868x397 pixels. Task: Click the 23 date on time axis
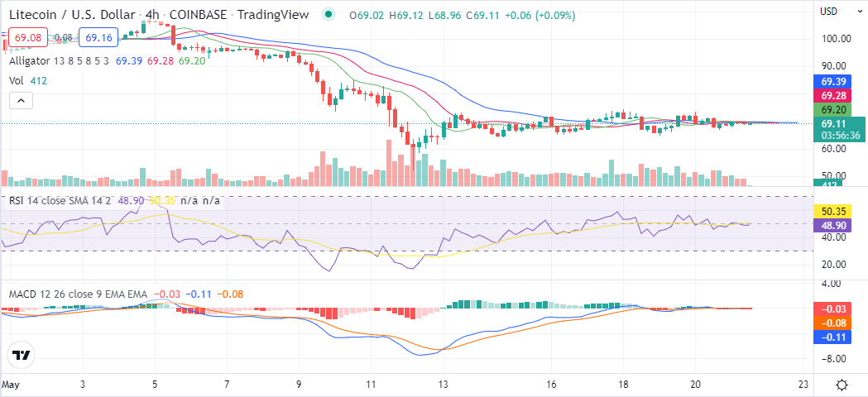pos(803,384)
